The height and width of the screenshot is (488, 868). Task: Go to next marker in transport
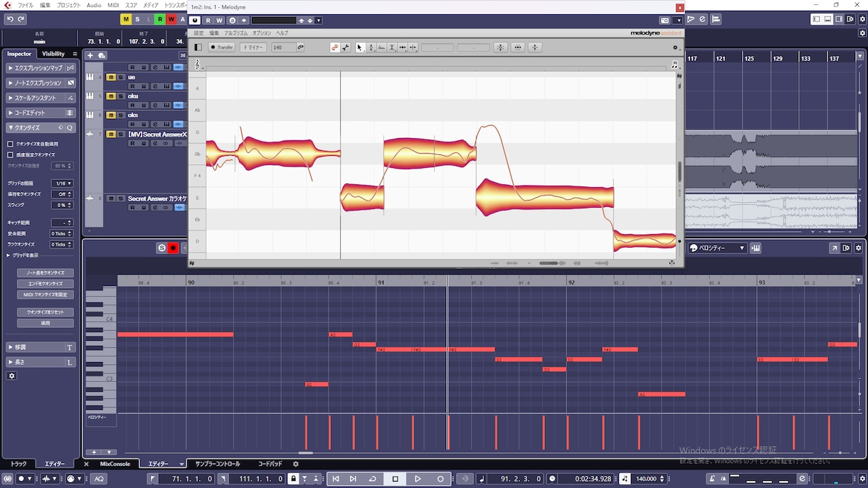pyautogui.click(x=352, y=479)
